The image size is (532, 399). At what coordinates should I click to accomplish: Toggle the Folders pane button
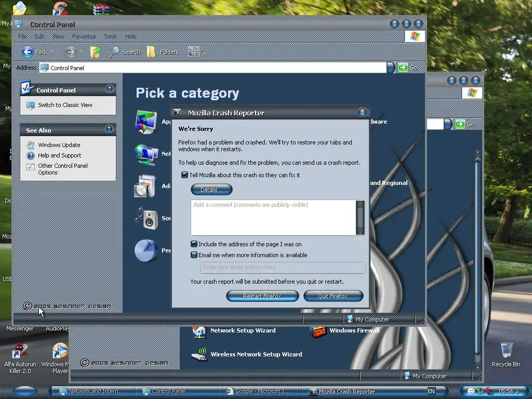tap(163, 52)
